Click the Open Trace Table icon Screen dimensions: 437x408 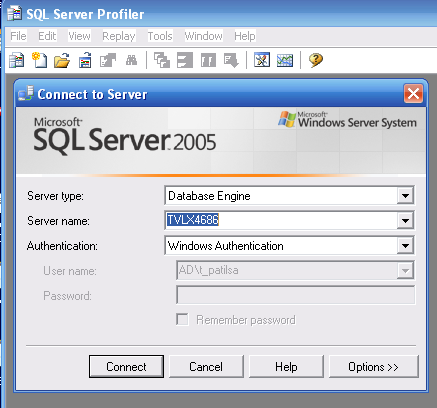tap(85, 60)
